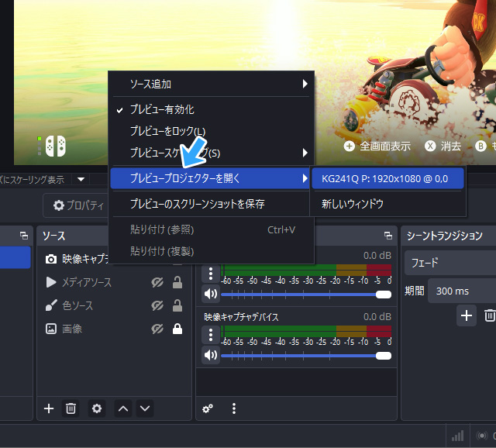
Task: Open 映像キャプチャデバイス audio options dots
Action: coord(211,335)
